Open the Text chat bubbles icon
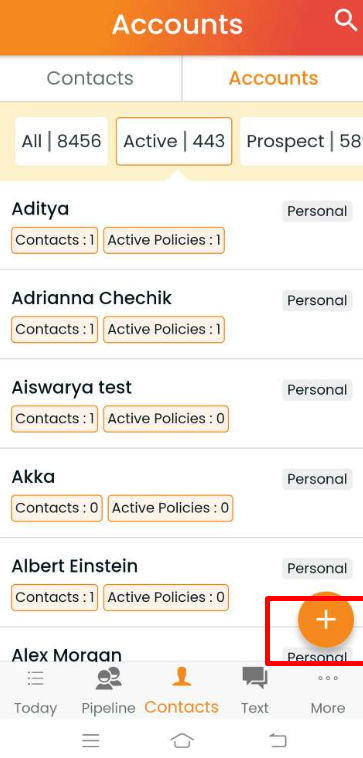 click(x=255, y=678)
